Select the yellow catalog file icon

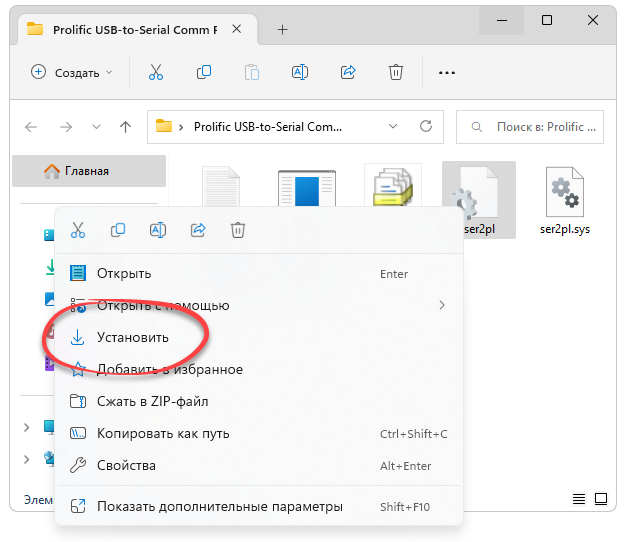pyautogui.click(x=393, y=186)
